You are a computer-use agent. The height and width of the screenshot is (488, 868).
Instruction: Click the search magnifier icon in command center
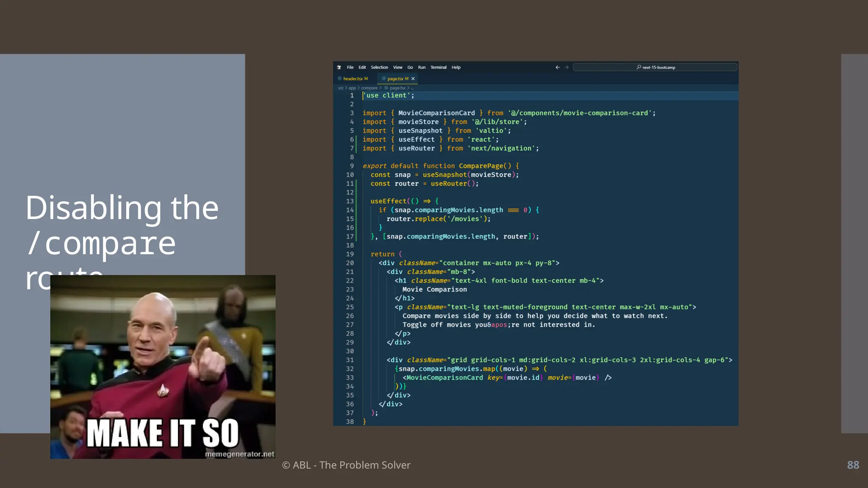[639, 67]
